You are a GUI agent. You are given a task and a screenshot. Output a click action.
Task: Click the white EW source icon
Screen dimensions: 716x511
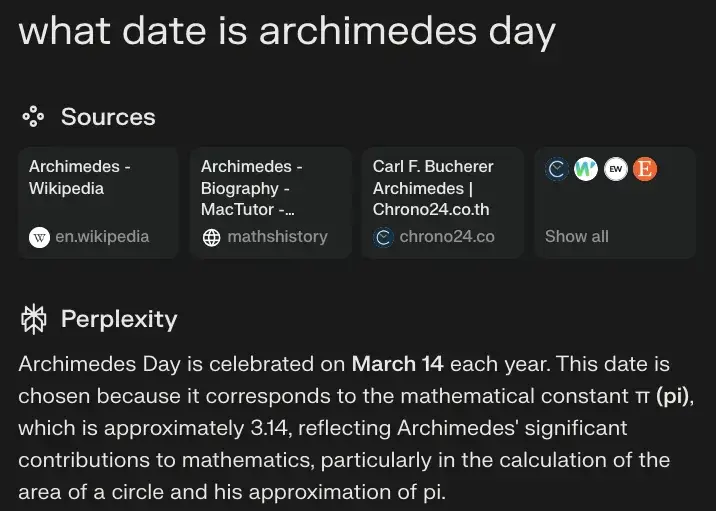point(616,169)
